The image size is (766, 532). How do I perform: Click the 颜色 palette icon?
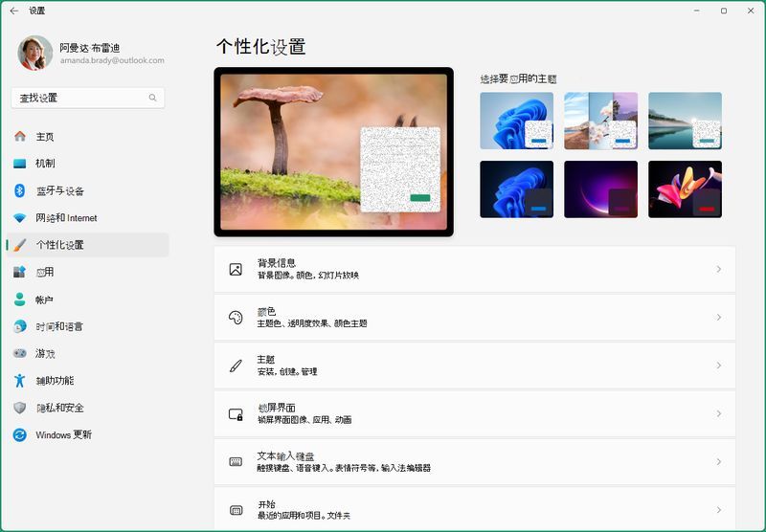pyautogui.click(x=236, y=318)
